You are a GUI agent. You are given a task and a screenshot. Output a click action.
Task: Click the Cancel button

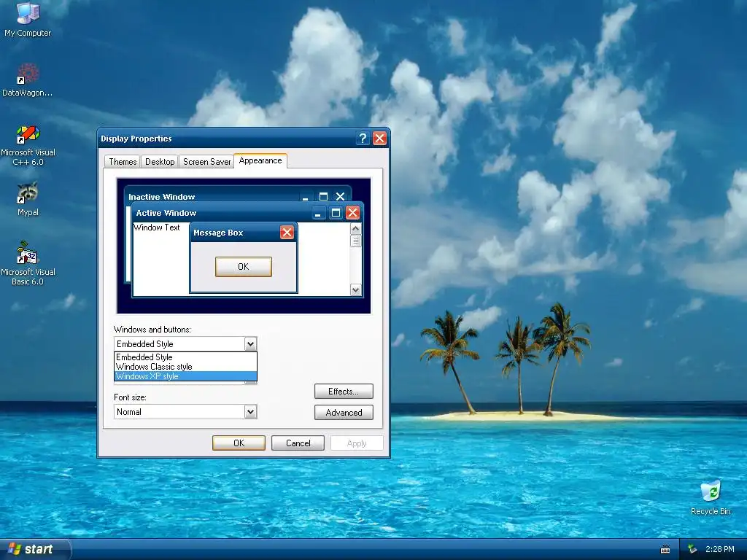coord(298,443)
